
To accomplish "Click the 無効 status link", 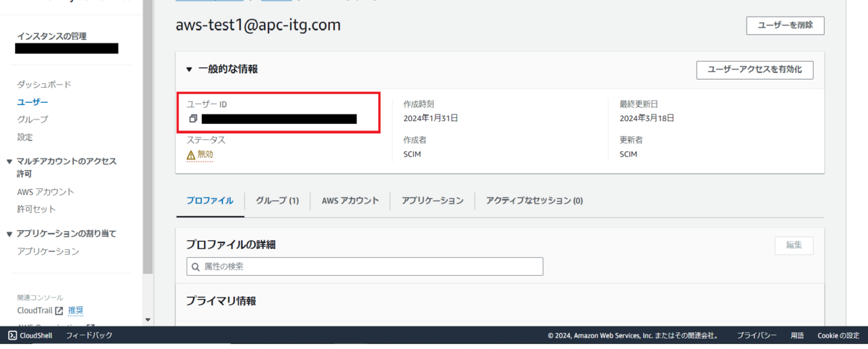I will tap(205, 154).
